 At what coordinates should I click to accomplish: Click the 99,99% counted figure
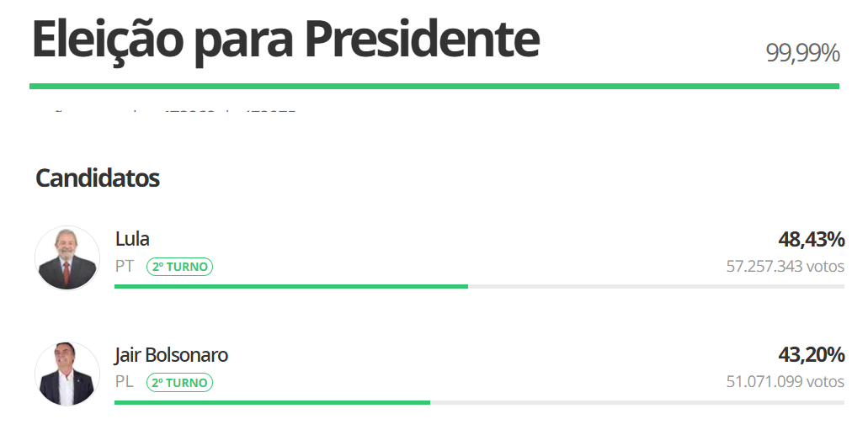point(802,53)
